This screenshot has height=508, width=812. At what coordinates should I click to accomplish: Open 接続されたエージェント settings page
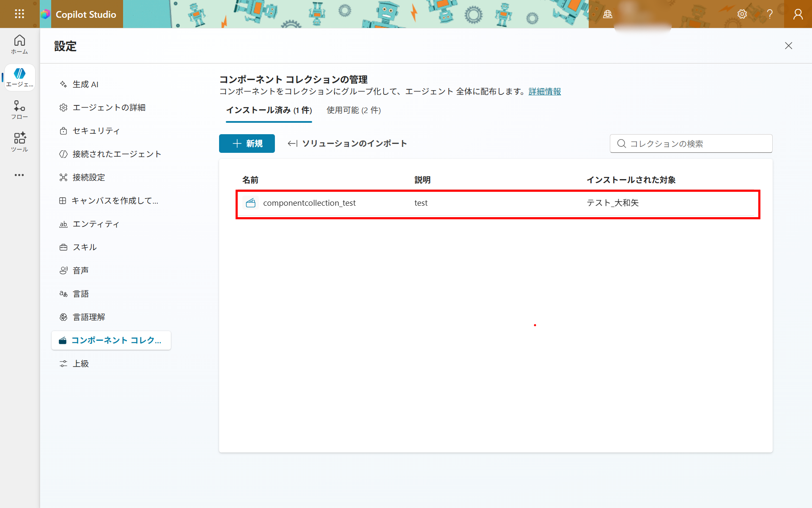111,154
